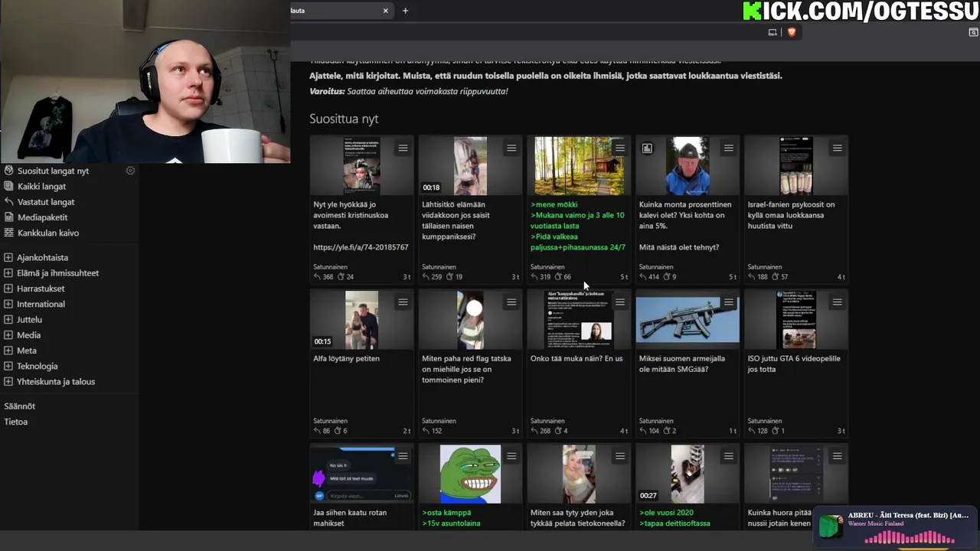
Task: Open hamburger menu on the 'Miksei suomen armeijalla' thread
Action: point(729,302)
